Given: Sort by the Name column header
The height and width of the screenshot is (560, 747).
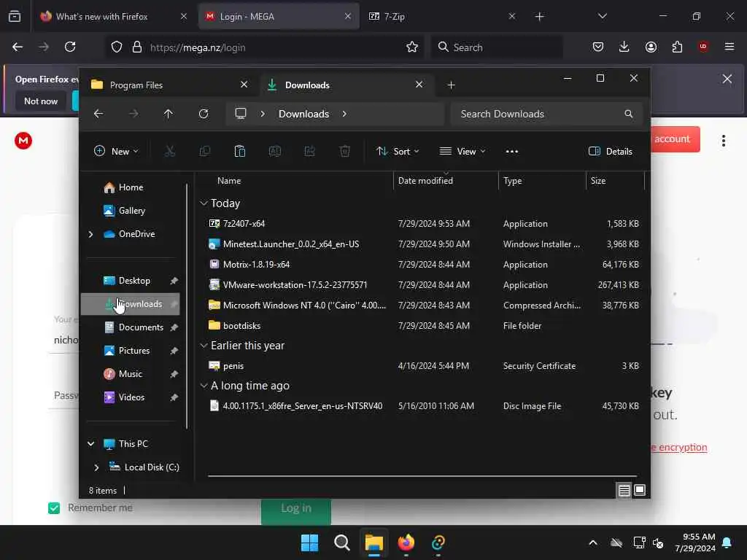Looking at the screenshot, I should 229,181.
